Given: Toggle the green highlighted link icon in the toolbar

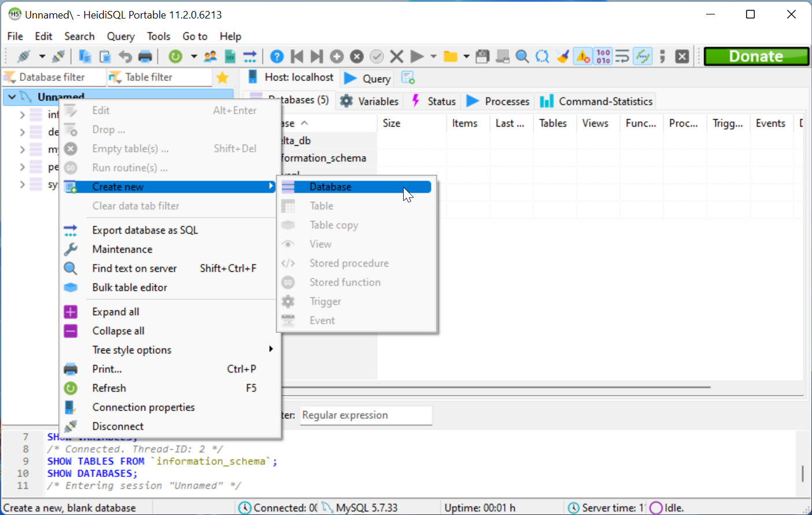Looking at the screenshot, I should coord(643,56).
